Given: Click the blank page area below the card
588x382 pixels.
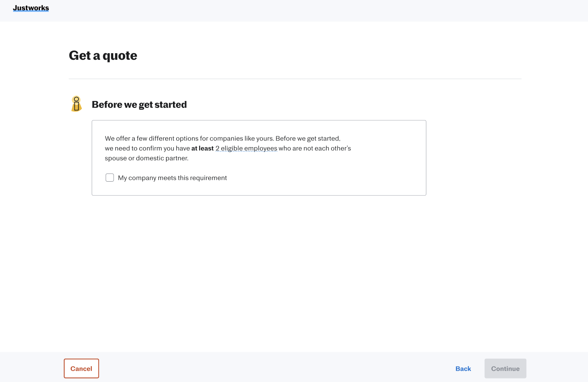Looking at the screenshot, I should click(x=272, y=272).
